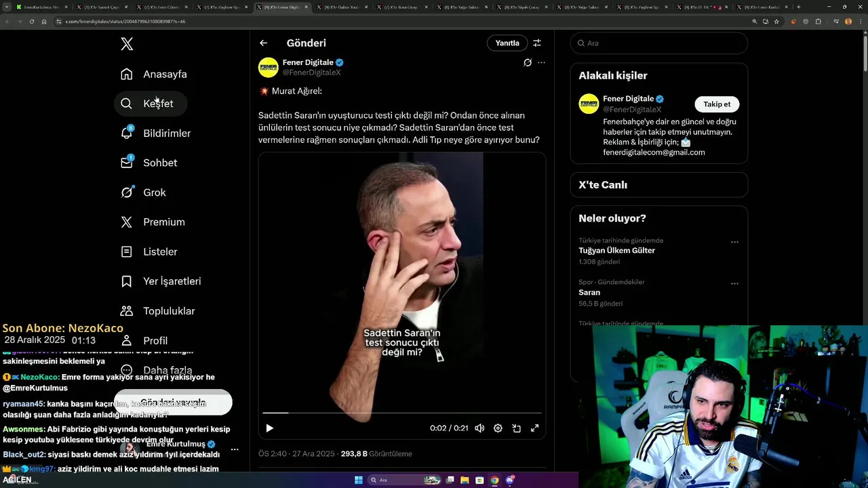Click the taskbar search box Ara
Image resolution: width=868 pixels, height=488 pixels.
(x=405, y=480)
